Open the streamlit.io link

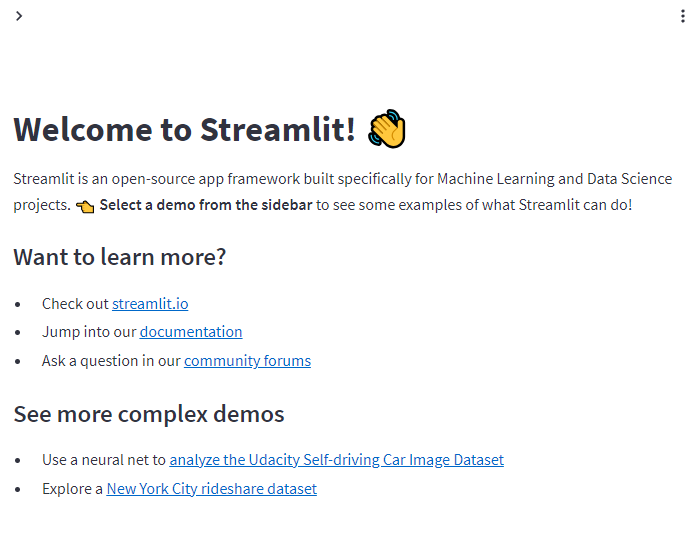click(x=150, y=304)
